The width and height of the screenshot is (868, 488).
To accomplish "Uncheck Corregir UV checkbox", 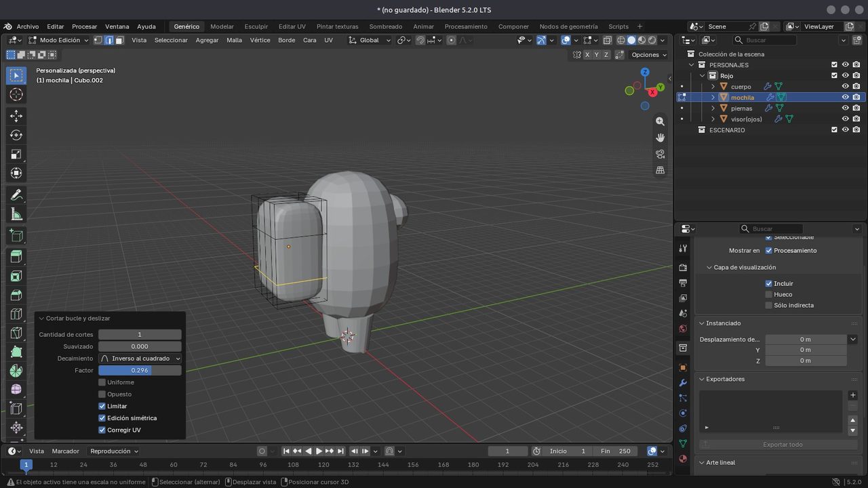I will point(102,430).
